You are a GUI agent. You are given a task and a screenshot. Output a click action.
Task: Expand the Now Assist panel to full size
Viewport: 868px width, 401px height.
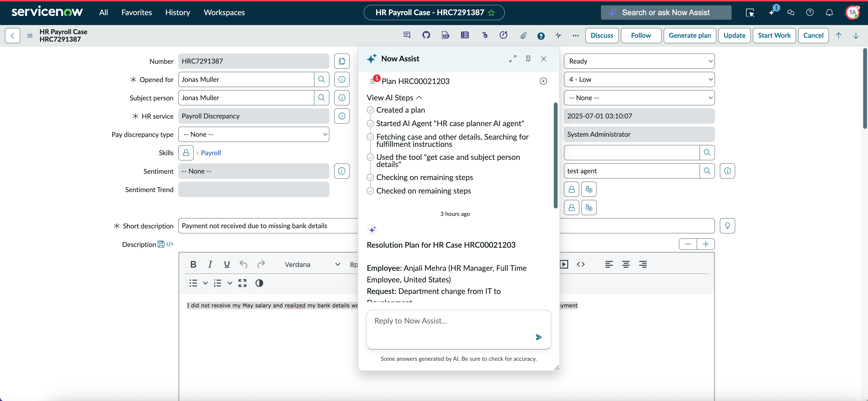[x=513, y=59]
